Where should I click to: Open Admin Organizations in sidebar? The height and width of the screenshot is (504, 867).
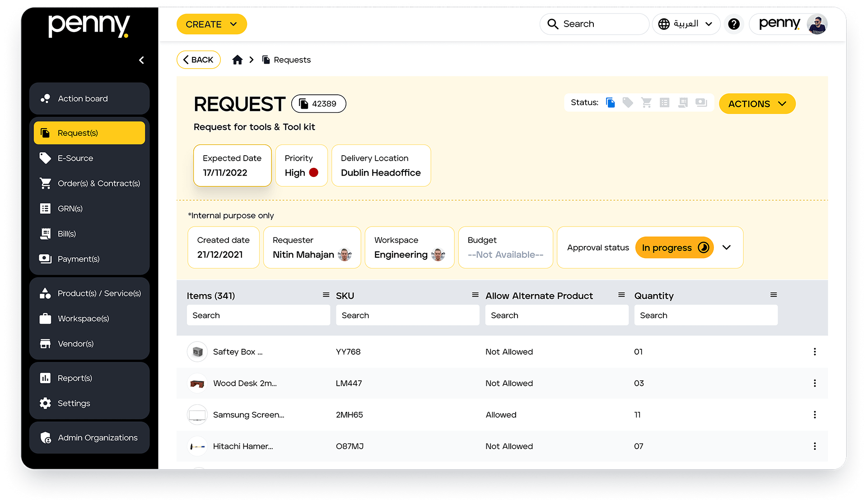89,438
